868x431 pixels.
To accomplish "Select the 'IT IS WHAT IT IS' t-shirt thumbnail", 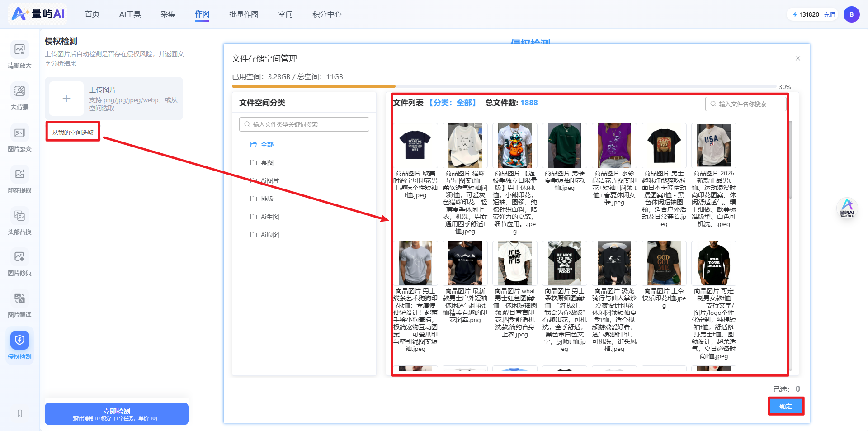I will coord(515,263).
